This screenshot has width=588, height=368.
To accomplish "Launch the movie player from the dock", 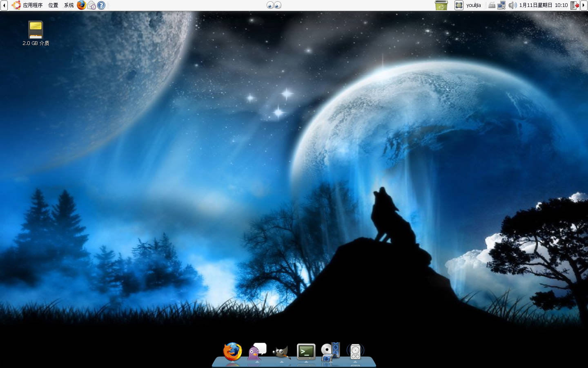I will coord(330,352).
